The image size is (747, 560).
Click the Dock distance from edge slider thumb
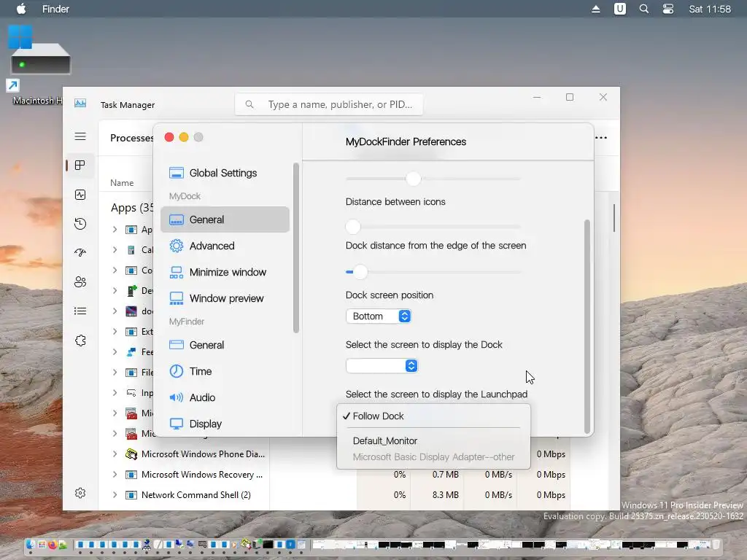pos(360,272)
